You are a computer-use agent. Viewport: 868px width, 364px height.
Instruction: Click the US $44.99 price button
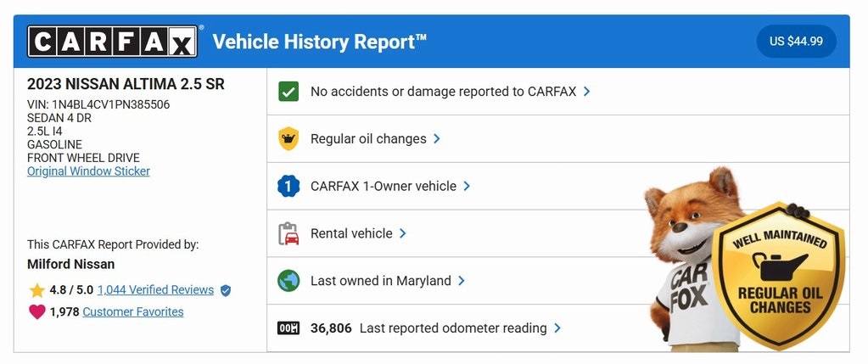[796, 41]
